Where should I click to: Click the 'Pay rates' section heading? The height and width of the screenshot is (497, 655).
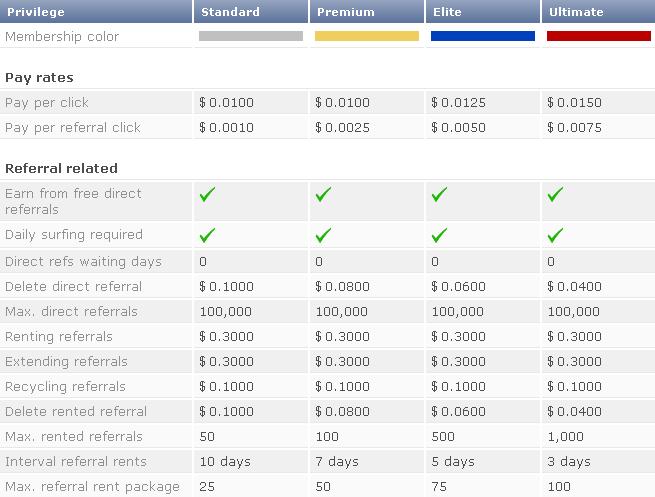[39, 78]
